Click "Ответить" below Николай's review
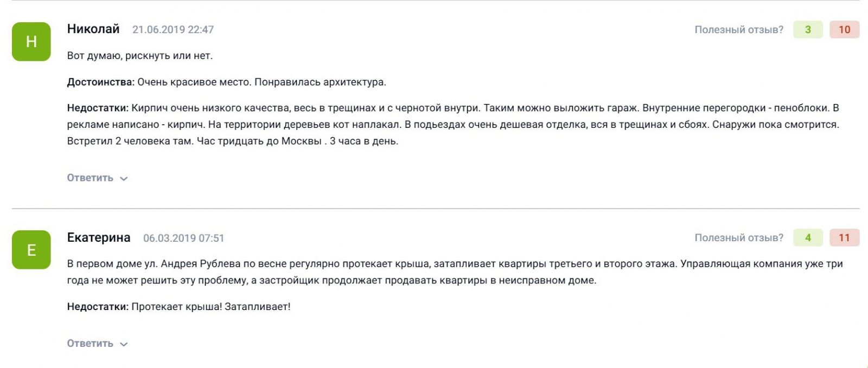Viewport: 868px width, 368px height. (90, 178)
